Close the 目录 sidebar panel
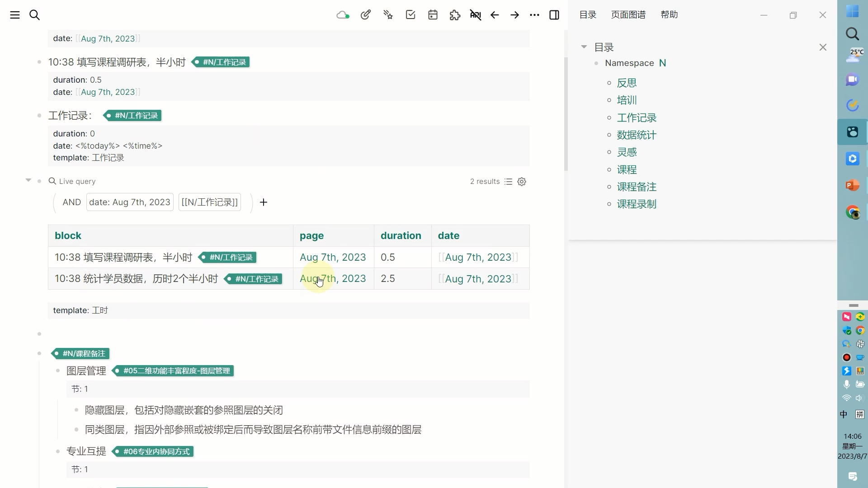 coord(823,47)
